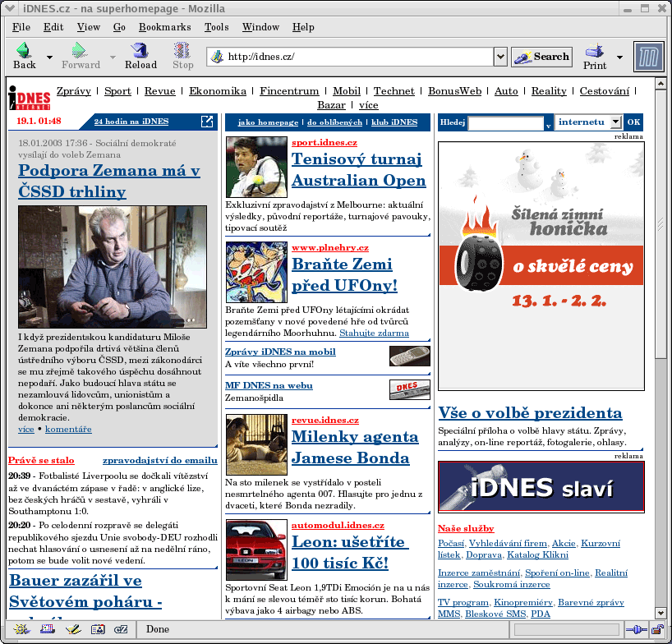Screen dimensions: 672x644
Task: Click the 'jako homepage' link
Action: coord(268,122)
